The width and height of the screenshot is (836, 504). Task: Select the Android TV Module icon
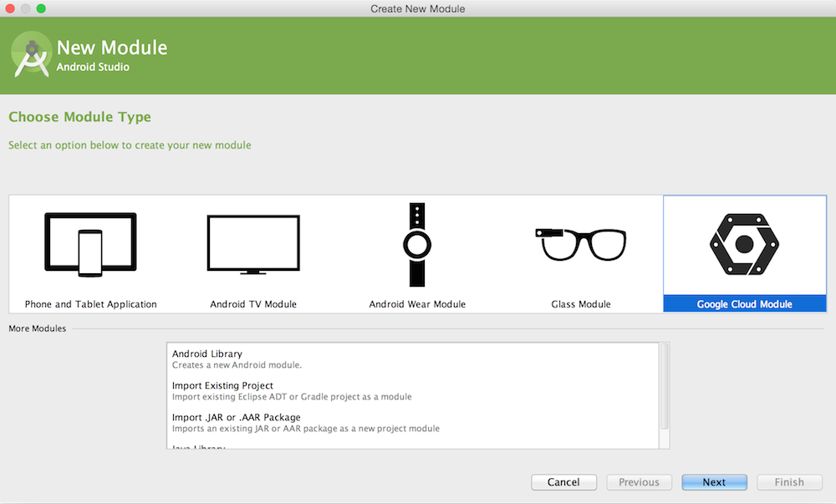[x=253, y=245]
